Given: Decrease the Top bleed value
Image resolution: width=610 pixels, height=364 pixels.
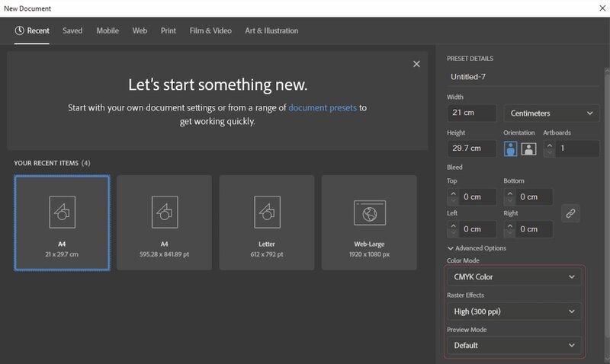Looking at the screenshot, I should pyautogui.click(x=453, y=201).
